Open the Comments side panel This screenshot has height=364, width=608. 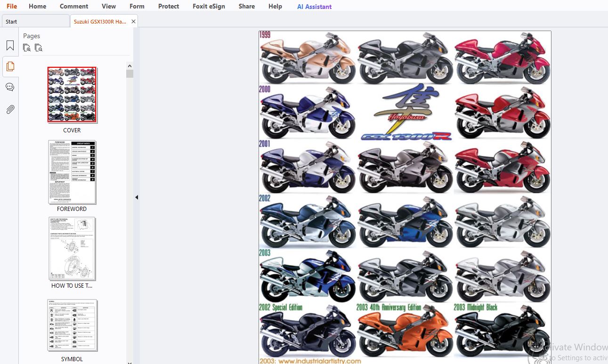pyautogui.click(x=10, y=87)
